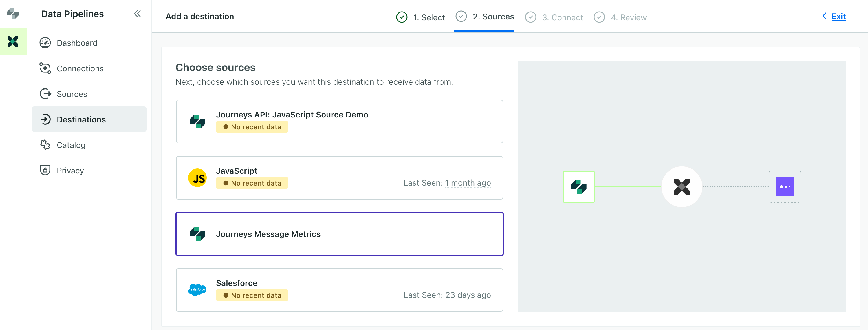Click the Destinations icon in sidebar
This screenshot has width=868, height=330.
(x=45, y=119)
